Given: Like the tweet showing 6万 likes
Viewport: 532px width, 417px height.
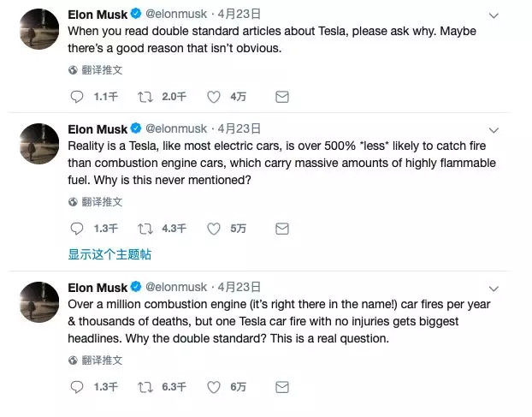Looking at the screenshot, I should [214, 387].
